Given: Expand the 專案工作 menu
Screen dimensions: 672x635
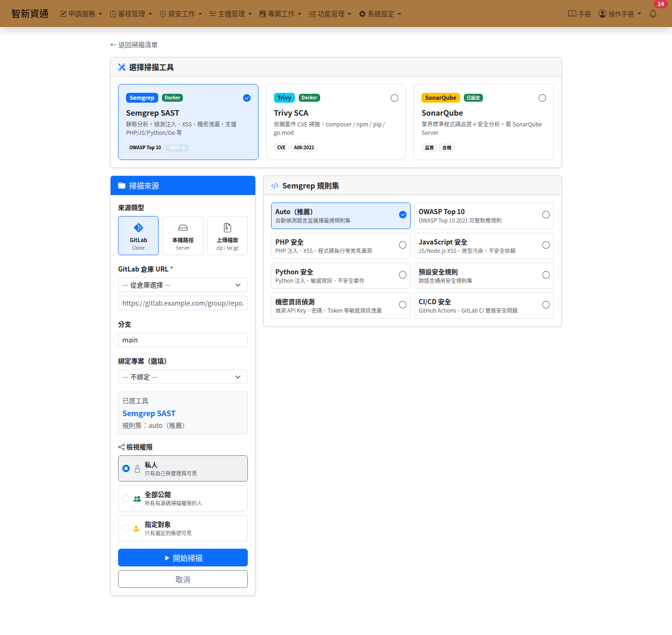Looking at the screenshot, I should (x=280, y=14).
